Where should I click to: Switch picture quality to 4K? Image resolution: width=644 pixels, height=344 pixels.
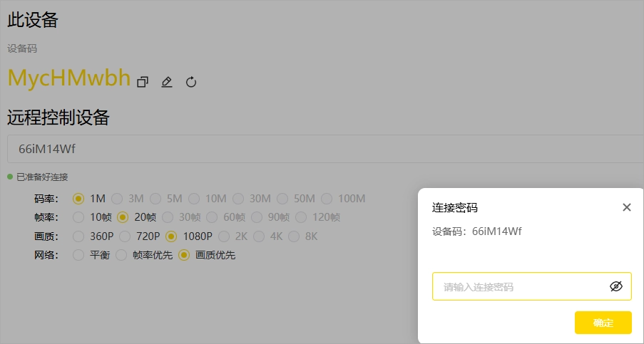(x=259, y=236)
